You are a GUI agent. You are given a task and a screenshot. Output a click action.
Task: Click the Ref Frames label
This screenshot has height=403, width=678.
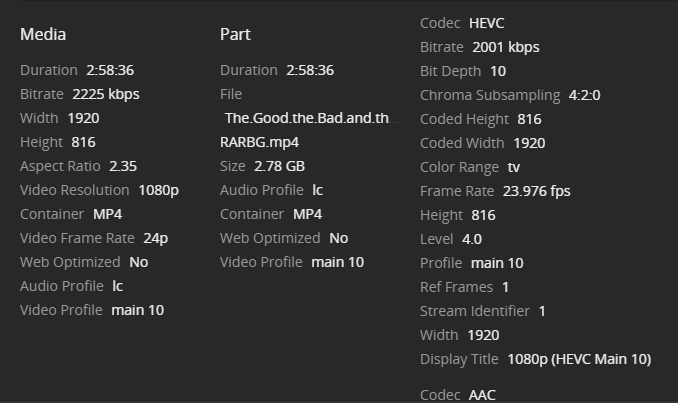point(456,287)
